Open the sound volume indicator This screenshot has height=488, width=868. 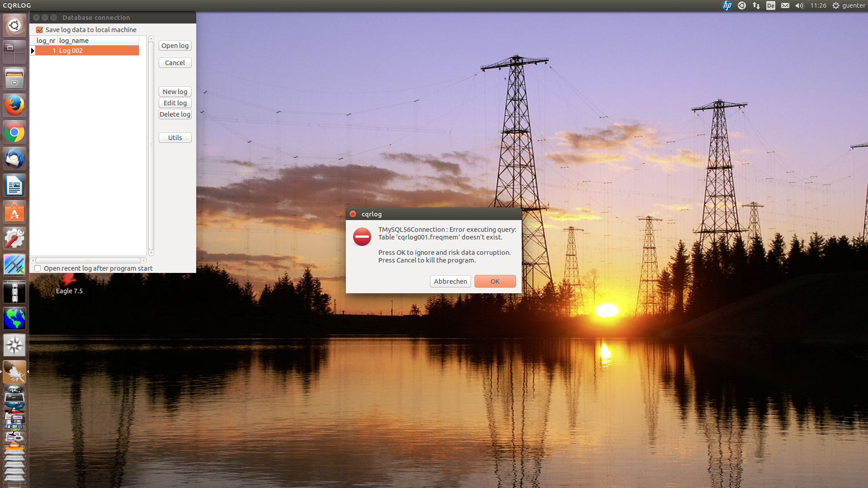800,5
